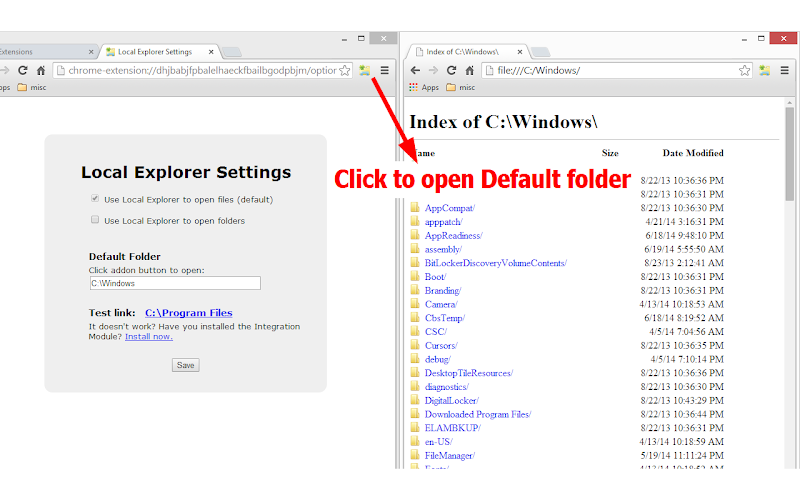Screen dimensions: 800x500
Task: Open the debug/ folder link
Action: pos(437,359)
